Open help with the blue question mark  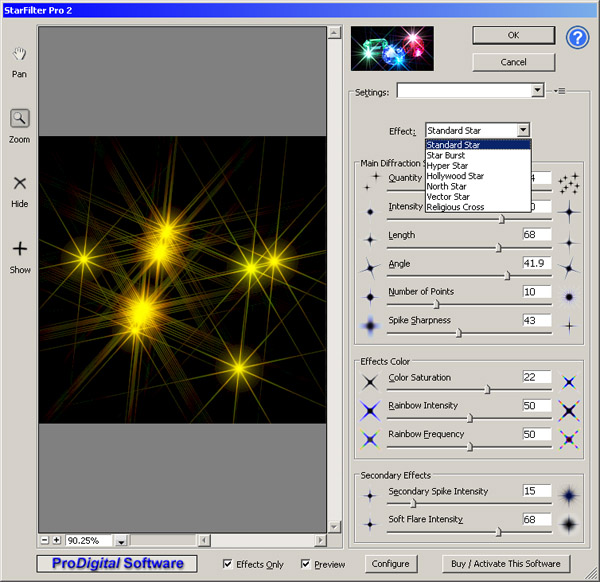pos(578,38)
